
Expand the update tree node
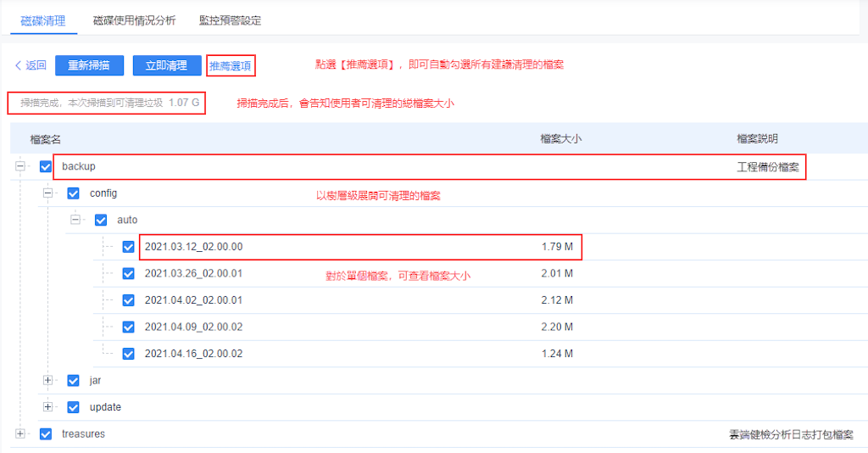point(47,406)
